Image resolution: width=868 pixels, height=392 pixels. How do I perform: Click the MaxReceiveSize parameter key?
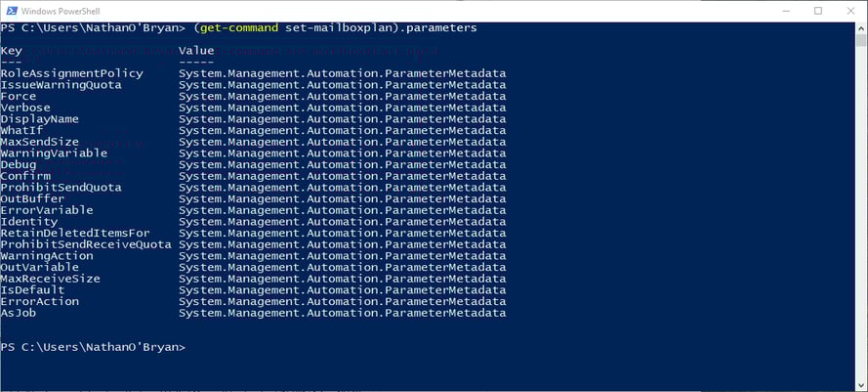(51, 279)
